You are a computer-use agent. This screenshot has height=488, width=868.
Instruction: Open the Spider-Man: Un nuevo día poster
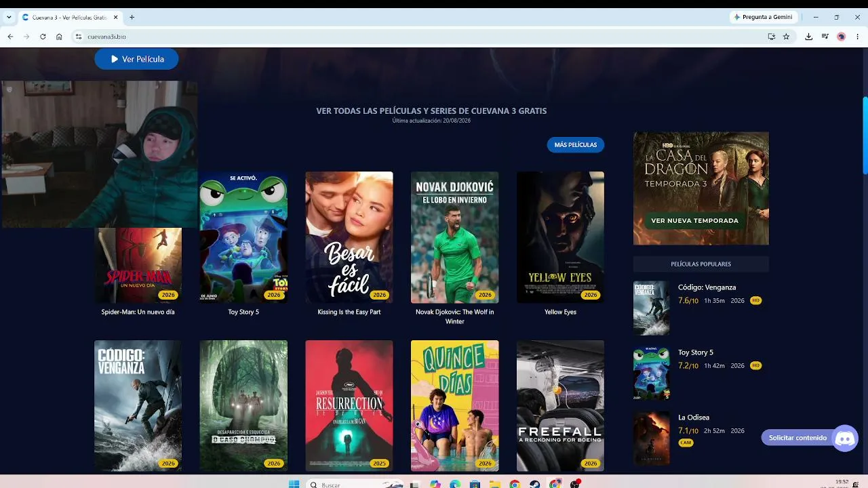[138, 265]
